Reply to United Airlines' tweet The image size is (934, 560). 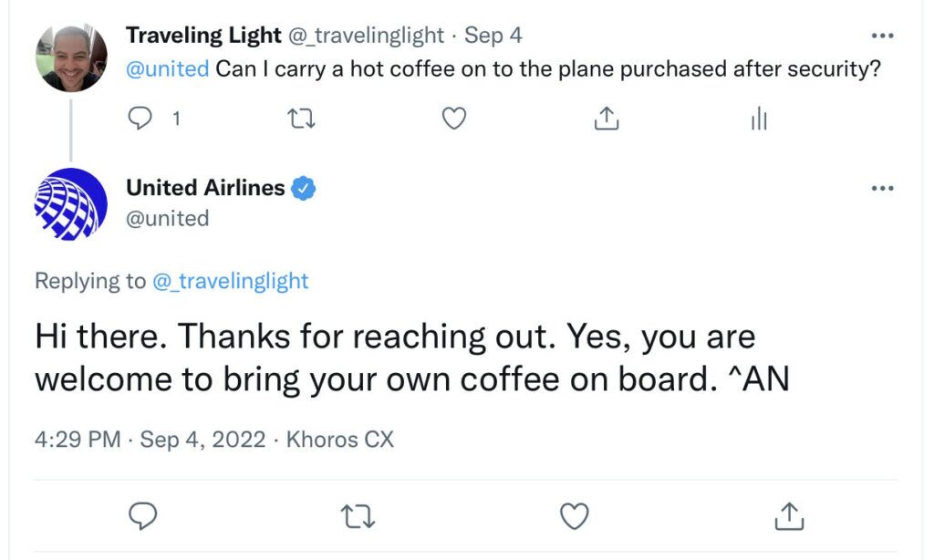(x=143, y=516)
